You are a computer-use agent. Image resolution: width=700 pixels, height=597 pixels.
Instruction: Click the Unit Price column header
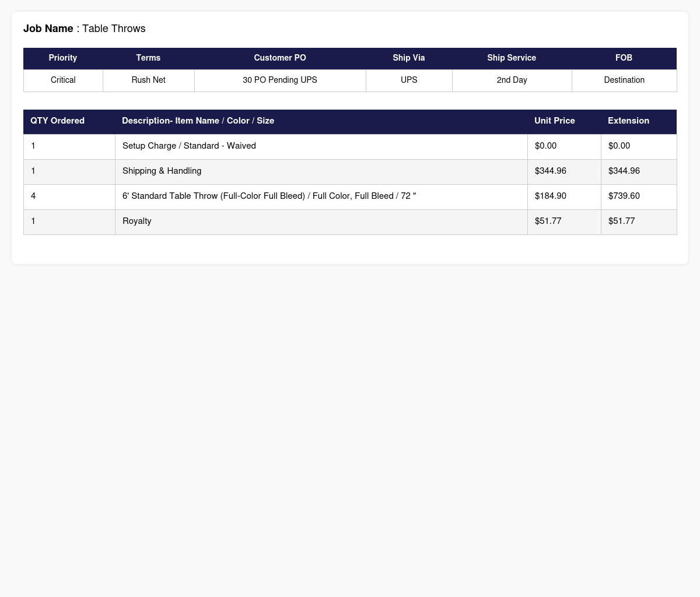[564, 121]
